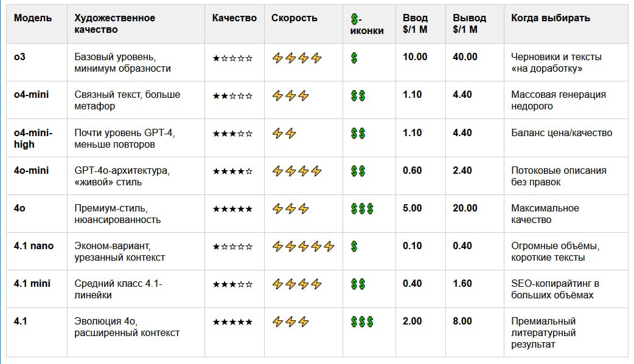The image size is (634, 364).
Task: Click the "Качество" column header
Action: [x=234, y=18]
